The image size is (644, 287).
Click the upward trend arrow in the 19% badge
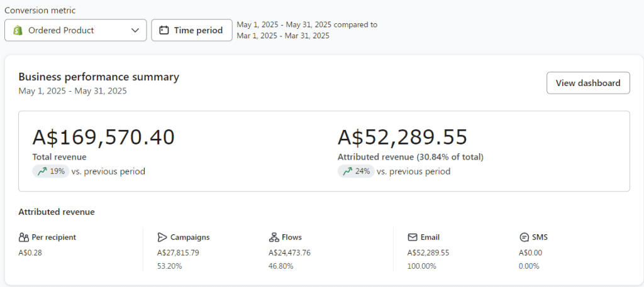pos(42,171)
